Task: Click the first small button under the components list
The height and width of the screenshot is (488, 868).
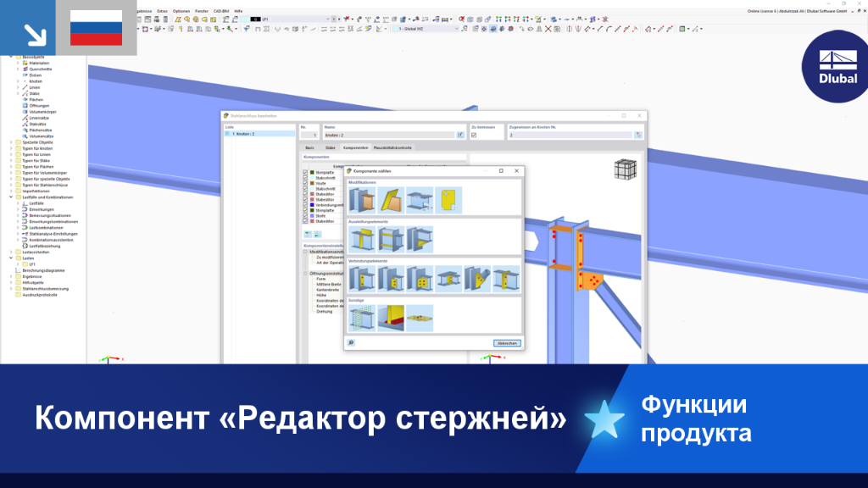Action: click(308, 235)
